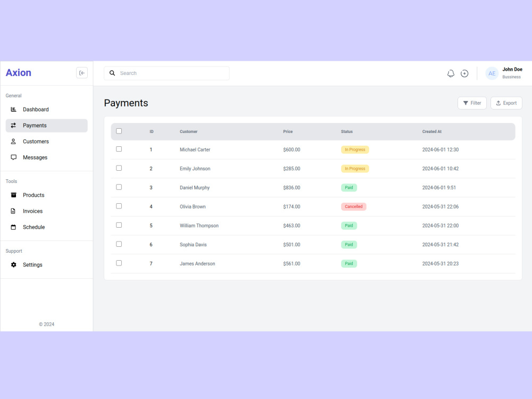This screenshot has height=399, width=532.
Task: Click date 2024-05-31 20:23
Action: click(440, 264)
